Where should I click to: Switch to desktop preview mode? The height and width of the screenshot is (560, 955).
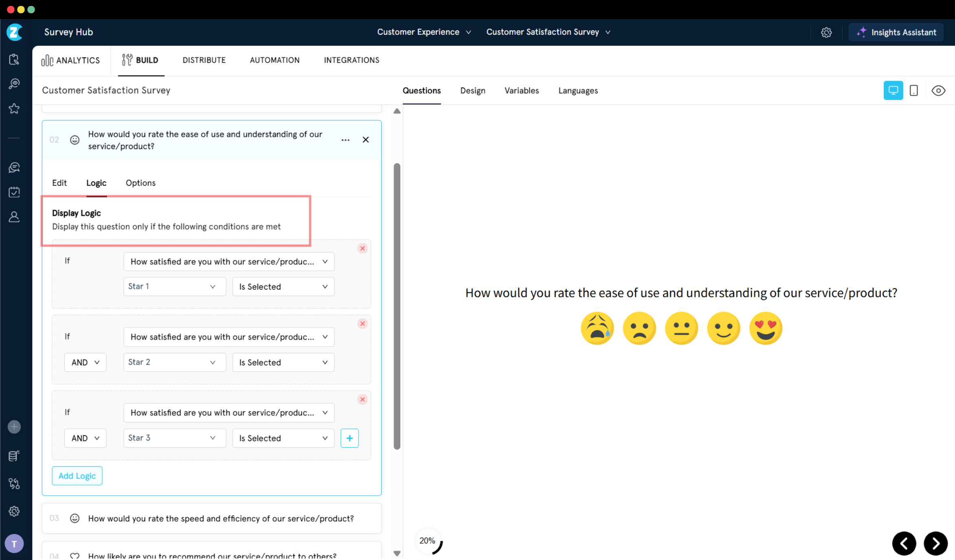click(893, 90)
